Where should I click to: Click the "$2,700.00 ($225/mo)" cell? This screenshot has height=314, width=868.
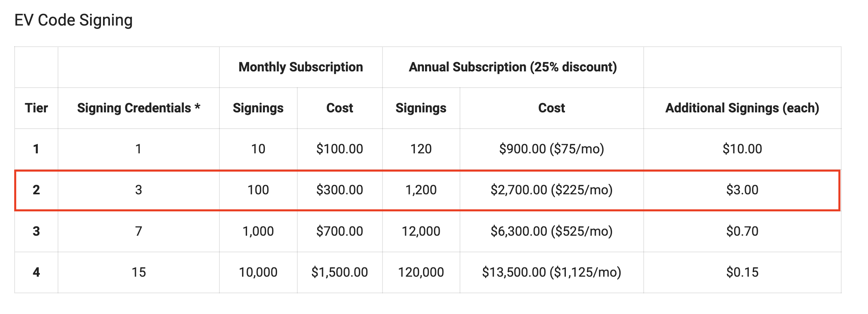coord(551,190)
